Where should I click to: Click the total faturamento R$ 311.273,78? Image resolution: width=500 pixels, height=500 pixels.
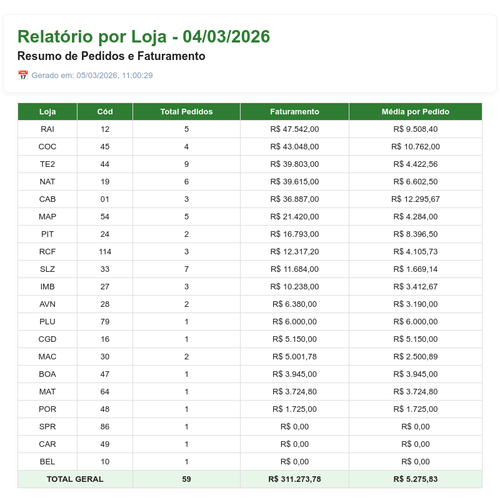pyautogui.click(x=295, y=479)
